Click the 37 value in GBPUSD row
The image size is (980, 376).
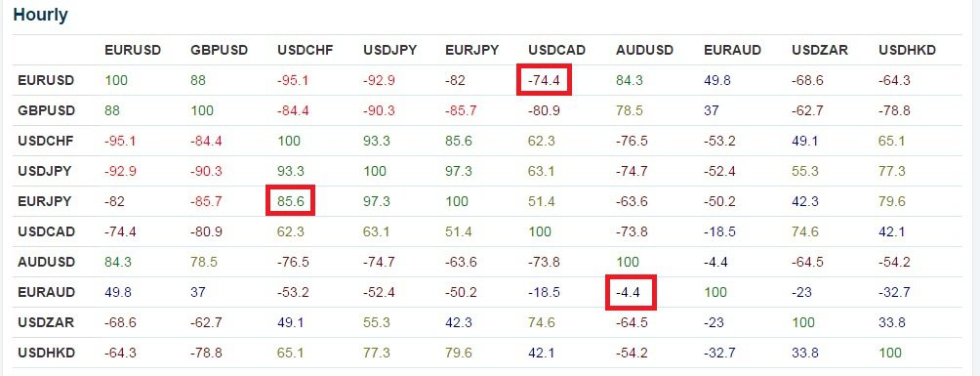click(x=712, y=110)
